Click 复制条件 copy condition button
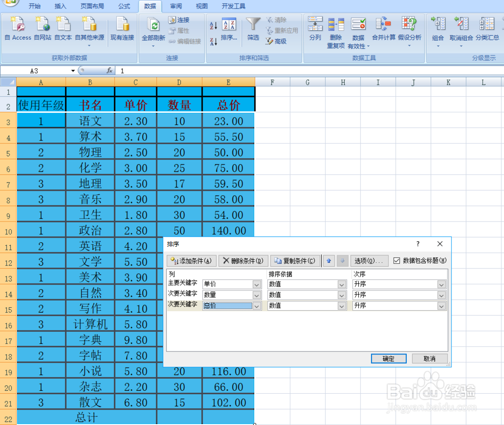This screenshot has height=425, width=504. (295, 260)
